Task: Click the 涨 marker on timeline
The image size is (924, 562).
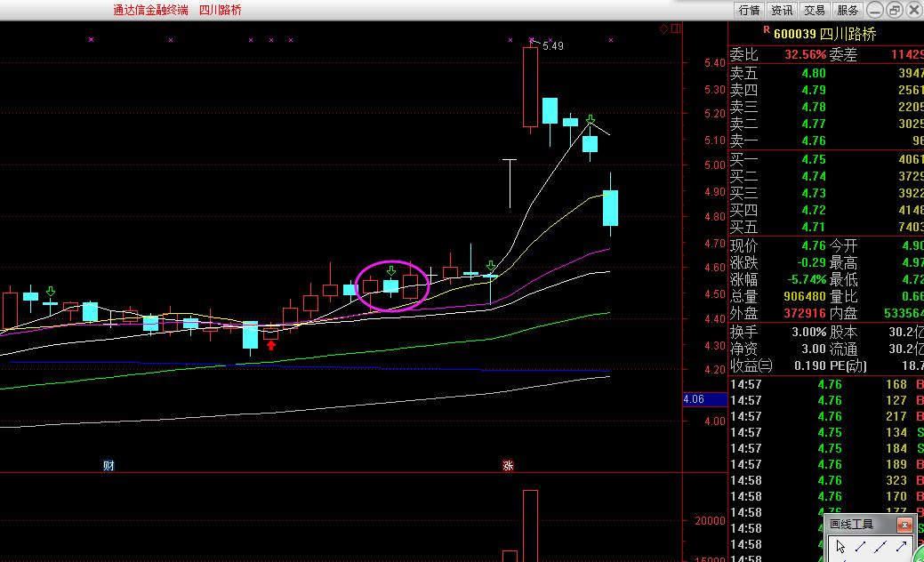Action: pyautogui.click(x=509, y=465)
